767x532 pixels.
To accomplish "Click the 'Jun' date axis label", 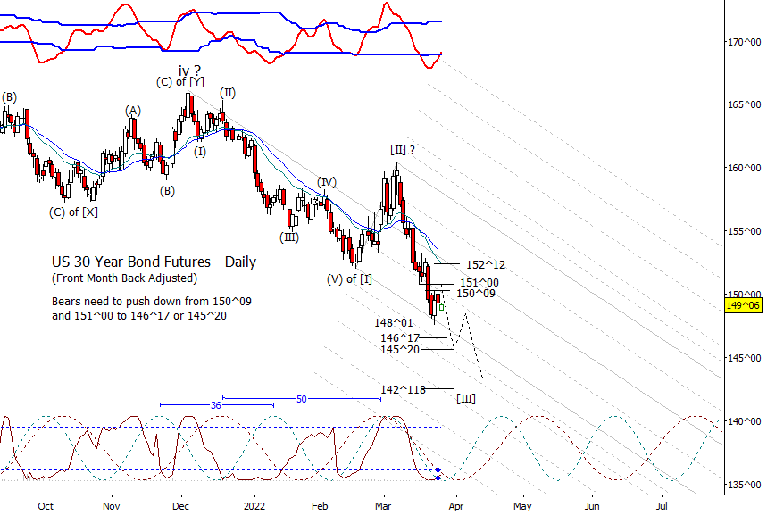I will (x=592, y=506).
